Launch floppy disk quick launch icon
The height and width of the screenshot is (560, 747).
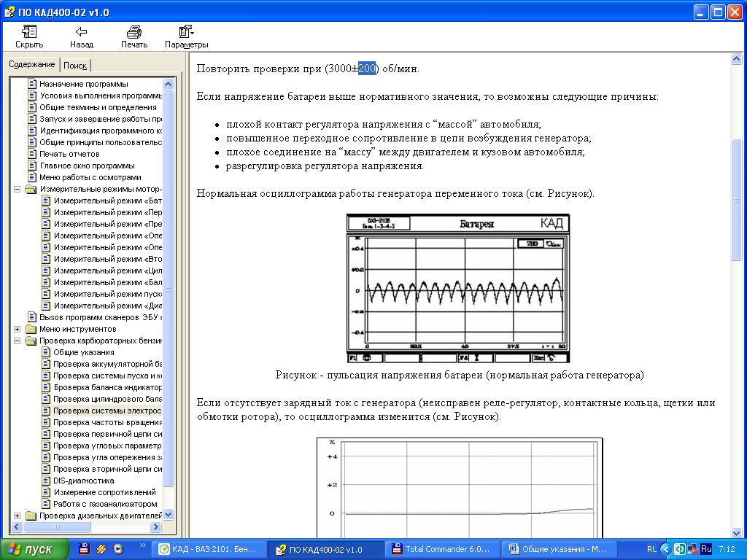coord(84,549)
